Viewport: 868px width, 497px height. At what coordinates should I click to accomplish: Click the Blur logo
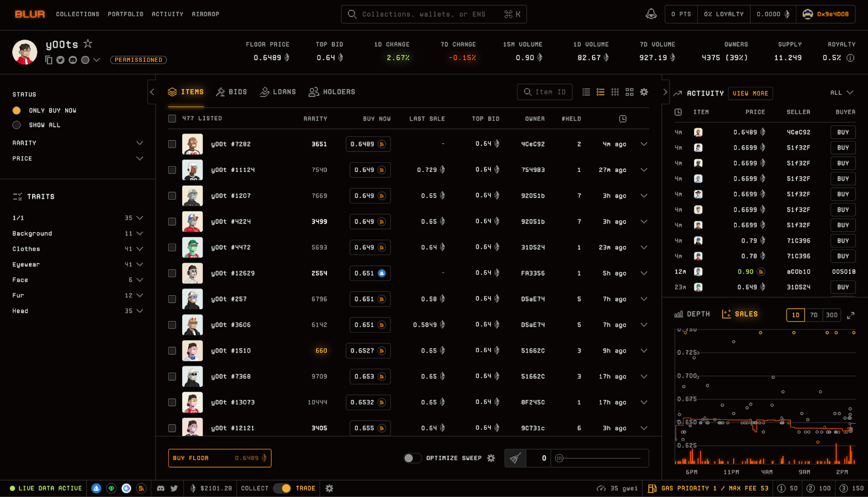pos(30,14)
